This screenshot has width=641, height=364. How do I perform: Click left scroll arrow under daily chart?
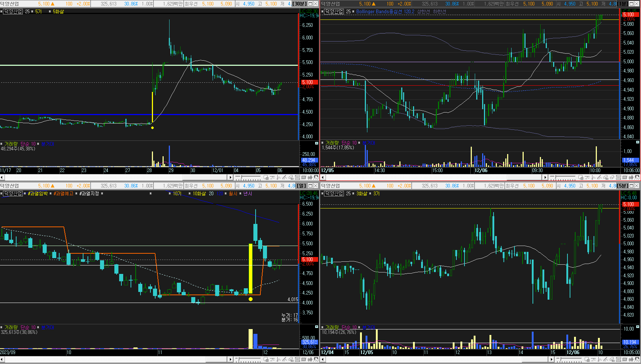2,359
